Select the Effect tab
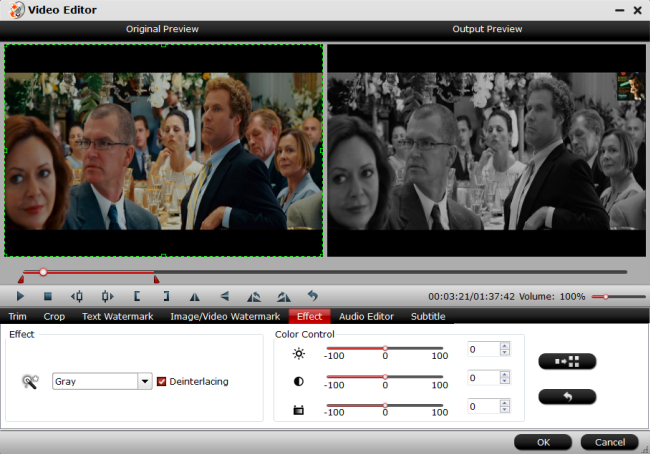Image resolution: width=650 pixels, height=454 pixels. [x=309, y=316]
